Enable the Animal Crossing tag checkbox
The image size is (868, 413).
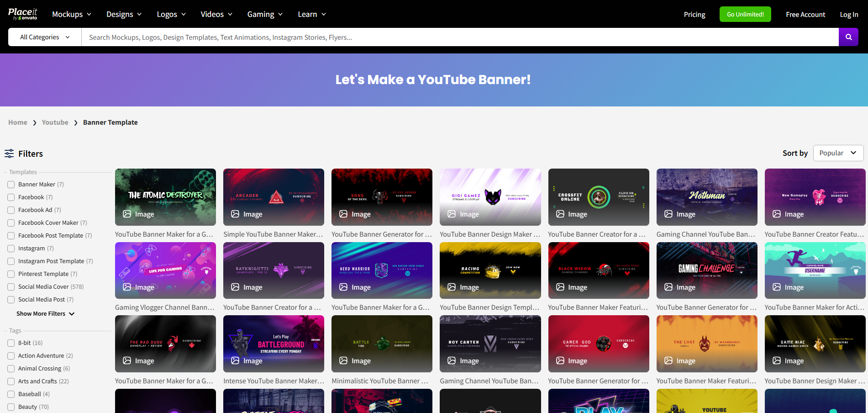point(11,368)
